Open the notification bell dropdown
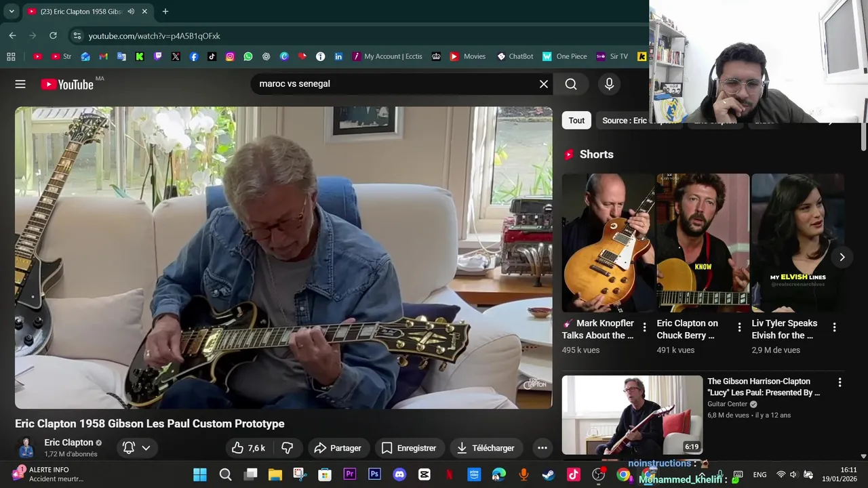The height and width of the screenshot is (488, 868). (x=136, y=448)
